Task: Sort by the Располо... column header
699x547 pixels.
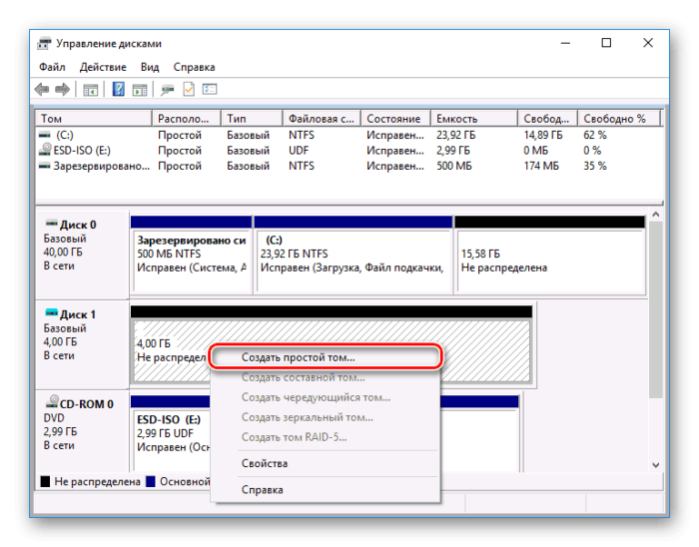Action: [x=186, y=119]
